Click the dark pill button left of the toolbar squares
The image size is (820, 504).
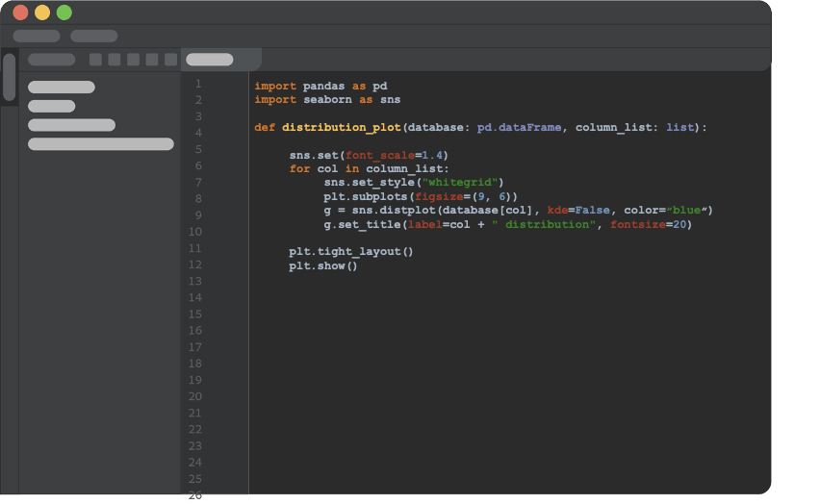tap(52, 60)
